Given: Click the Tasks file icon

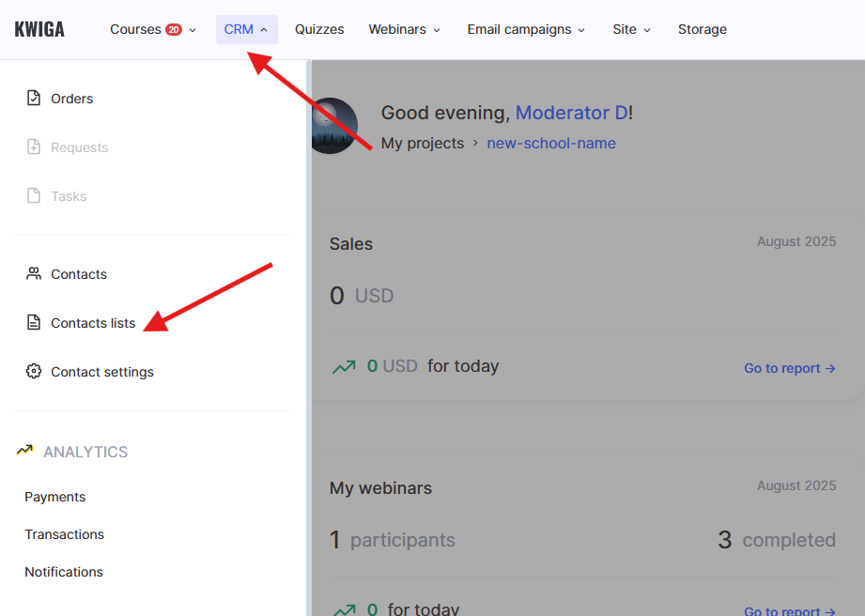Looking at the screenshot, I should (34, 196).
